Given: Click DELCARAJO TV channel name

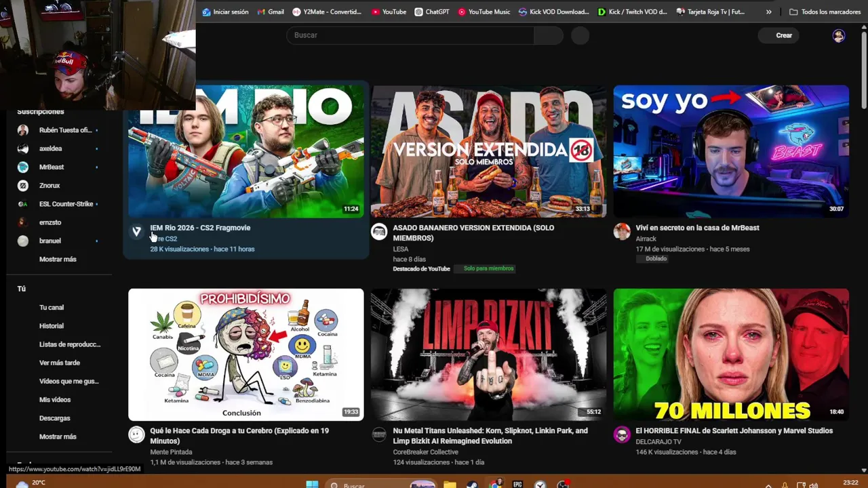Looking at the screenshot, I should (x=658, y=442).
